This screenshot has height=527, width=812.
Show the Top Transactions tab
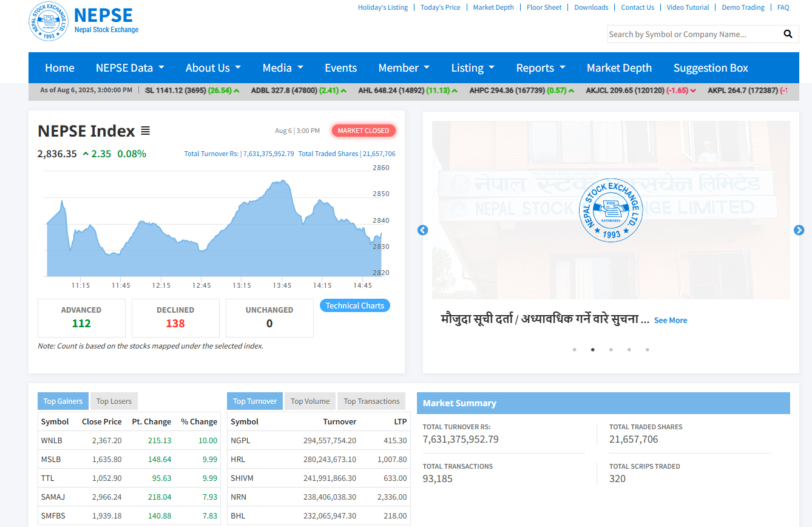tap(371, 401)
